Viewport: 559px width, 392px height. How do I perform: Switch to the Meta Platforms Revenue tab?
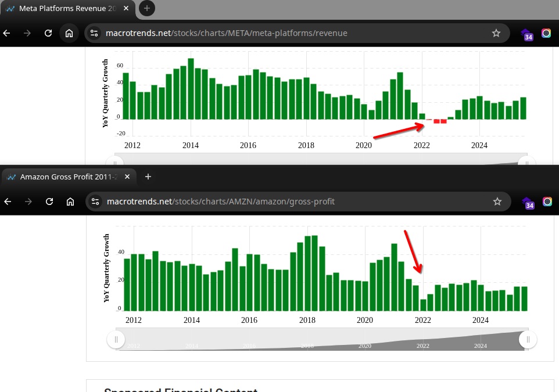(68, 9)
